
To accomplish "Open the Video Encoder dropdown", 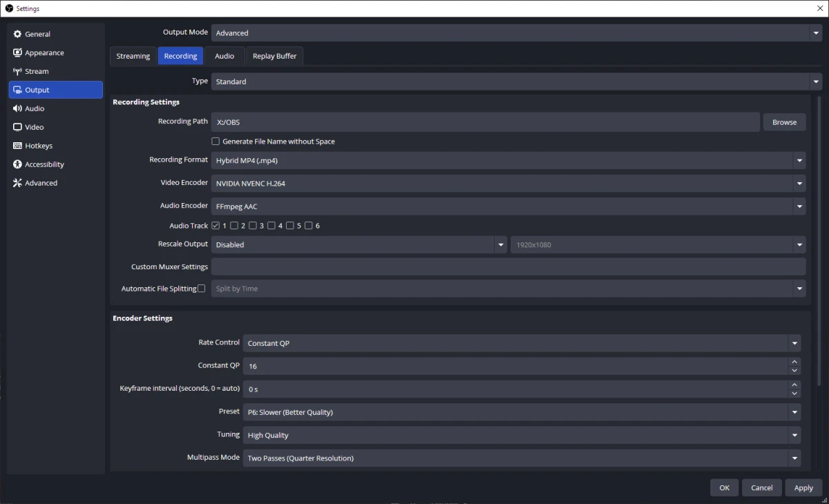I will click(x=508, y=184).
